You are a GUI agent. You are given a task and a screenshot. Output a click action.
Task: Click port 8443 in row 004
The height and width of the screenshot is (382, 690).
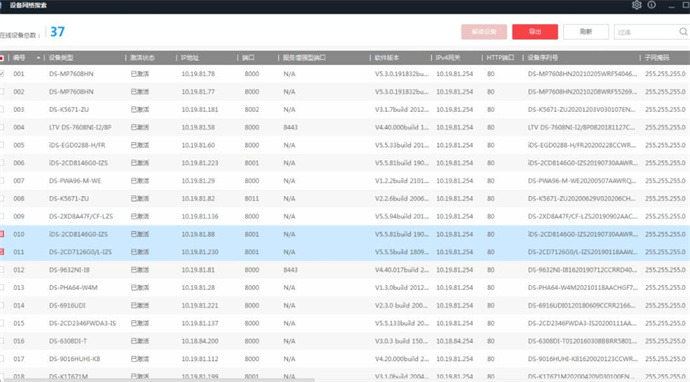point(290,127)
